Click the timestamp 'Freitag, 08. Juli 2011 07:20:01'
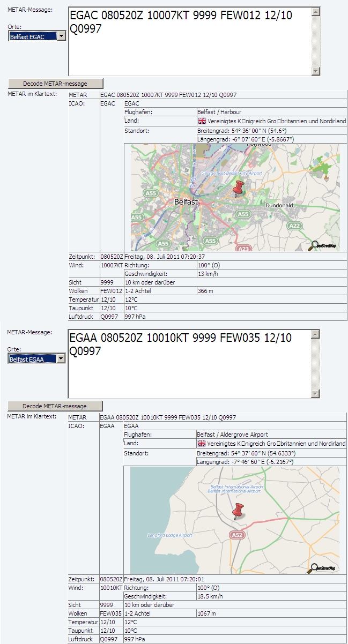348x644 pixels. coord(164,579)
